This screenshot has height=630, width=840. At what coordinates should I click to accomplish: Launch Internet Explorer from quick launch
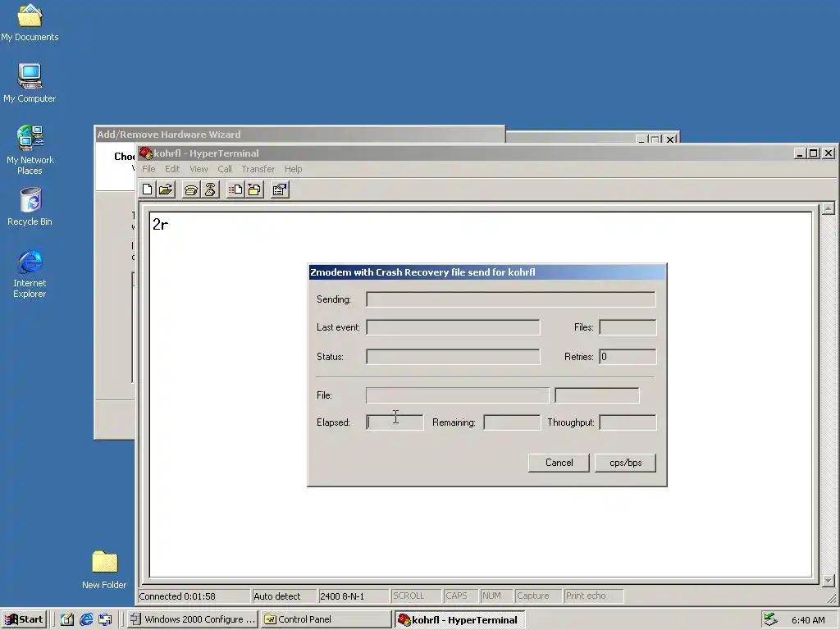tap(85, 620)
